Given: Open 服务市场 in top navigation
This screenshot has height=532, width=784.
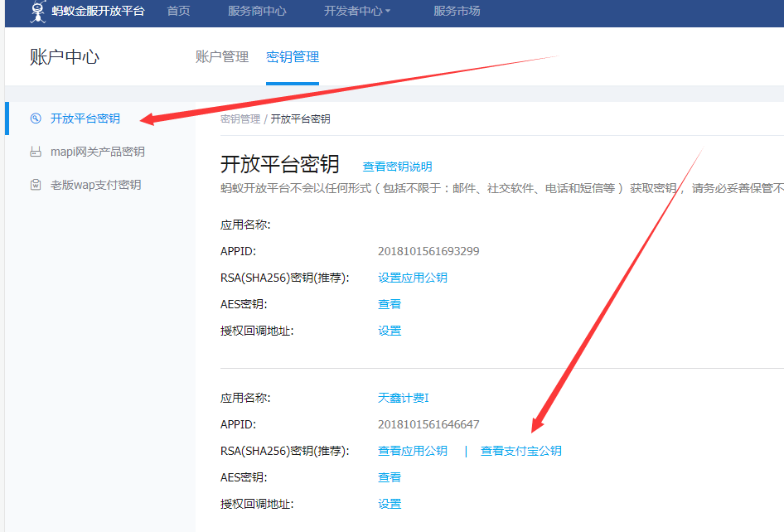Looking at the screenshot, I should tap(457, 11).
